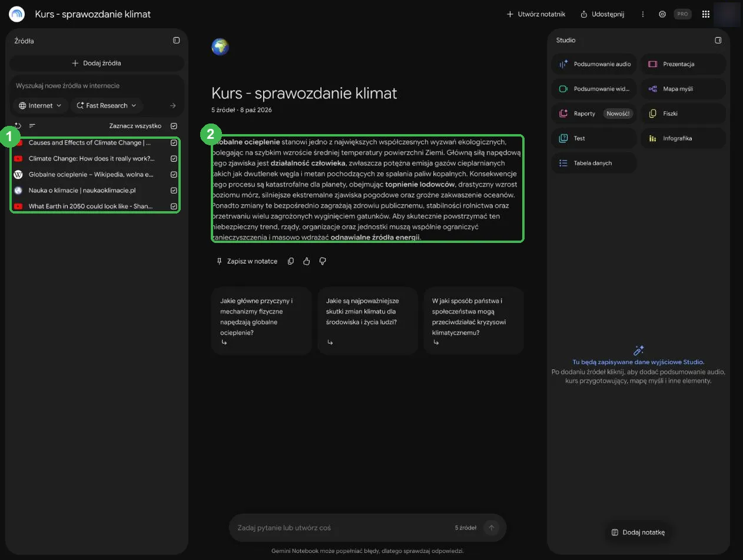This screenshot has height=560, width=743.
Task: Uncheck Globalne ocieplenie Wikipedia source checkbox
Action: pos(174,175)
